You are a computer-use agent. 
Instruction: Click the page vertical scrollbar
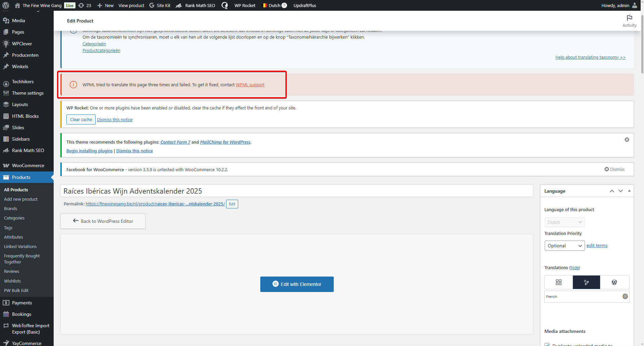pos(642,44)
